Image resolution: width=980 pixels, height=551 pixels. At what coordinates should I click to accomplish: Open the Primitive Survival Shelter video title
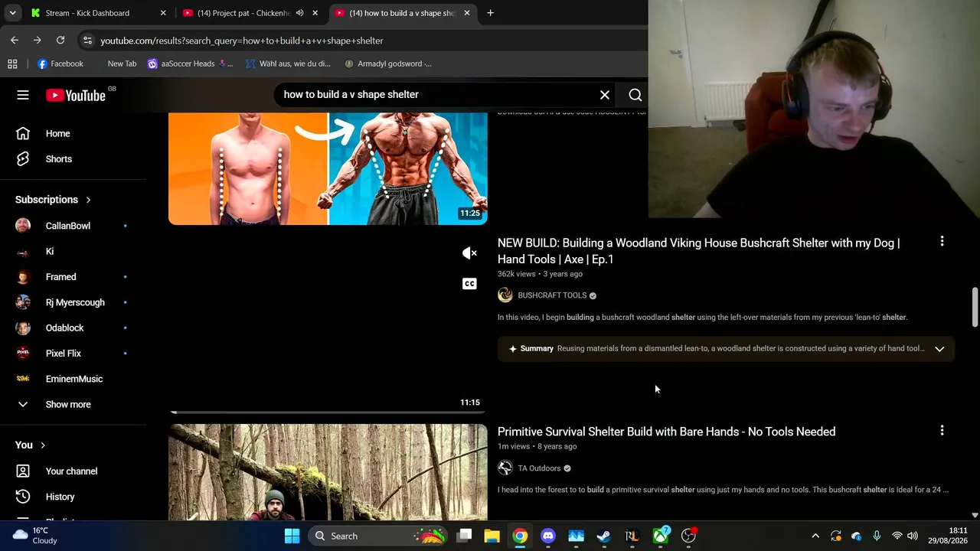(666, 432)
